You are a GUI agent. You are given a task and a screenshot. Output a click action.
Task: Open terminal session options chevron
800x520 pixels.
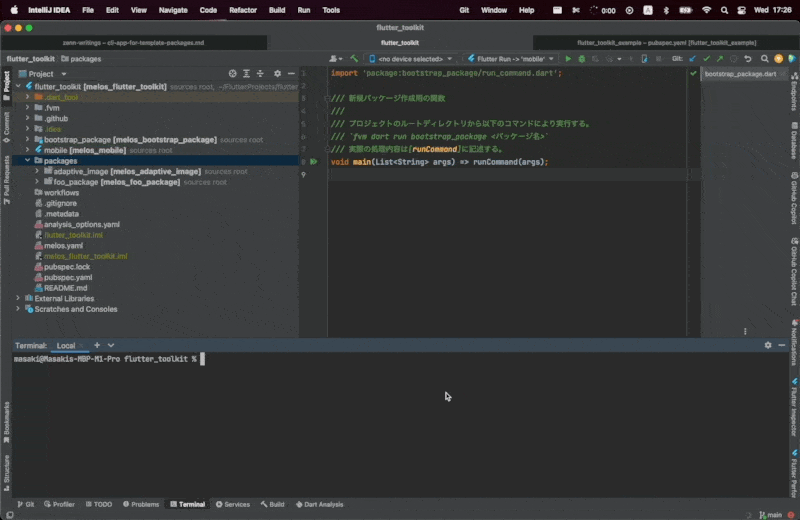(111, 345)
